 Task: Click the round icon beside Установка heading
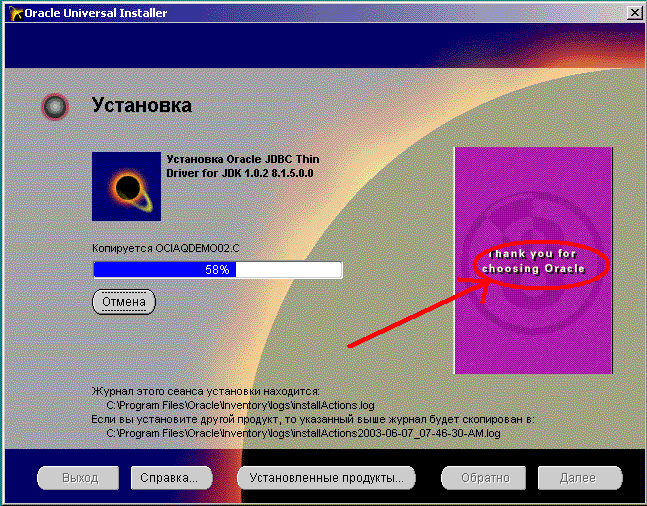pos(54,106)
